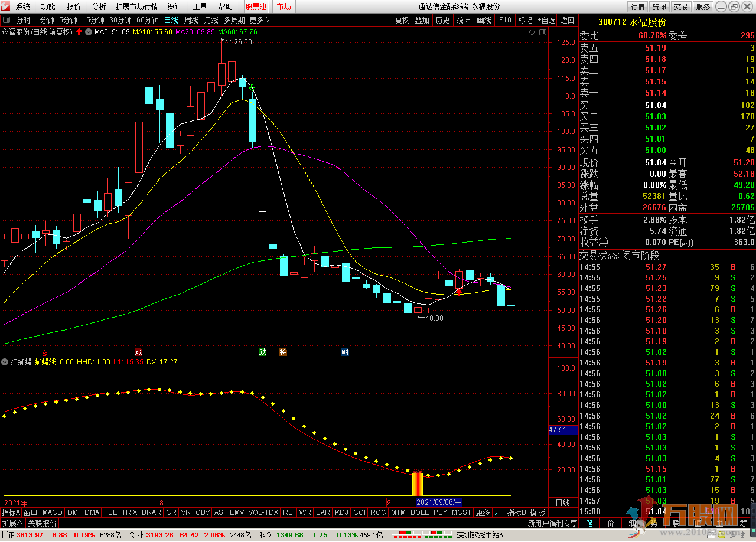Expand the MA indicator settings dropdown

pyautogui.click(x=89, y=32)
